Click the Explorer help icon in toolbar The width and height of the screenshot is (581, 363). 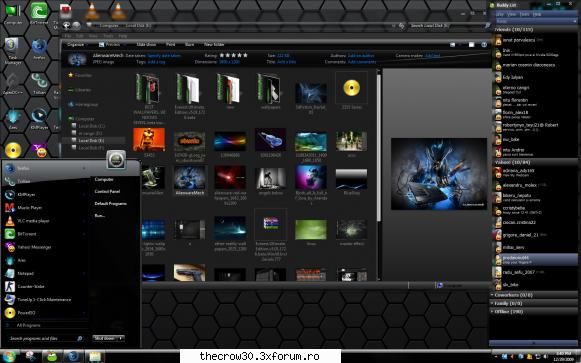point(484,44)
